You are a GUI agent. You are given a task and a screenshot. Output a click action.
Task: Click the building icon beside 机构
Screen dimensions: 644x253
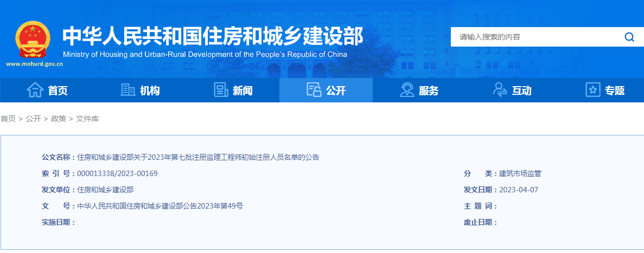[127, 90]
